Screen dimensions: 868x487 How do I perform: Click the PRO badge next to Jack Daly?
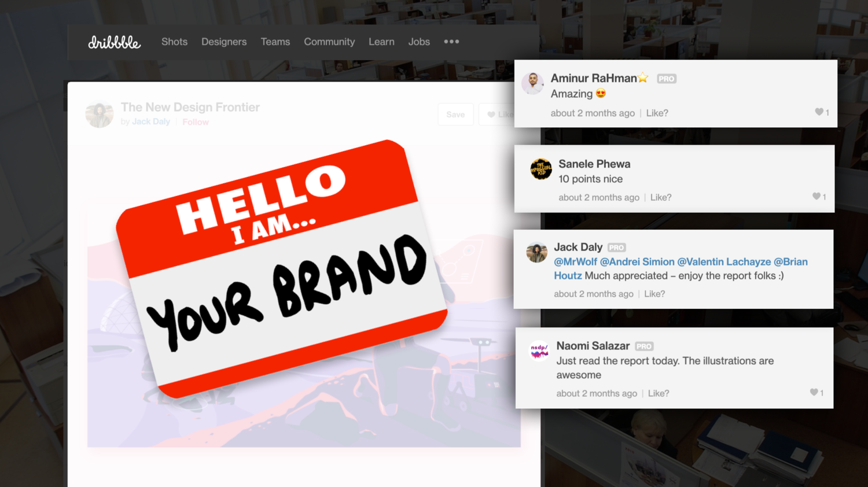tap(617, 248)
